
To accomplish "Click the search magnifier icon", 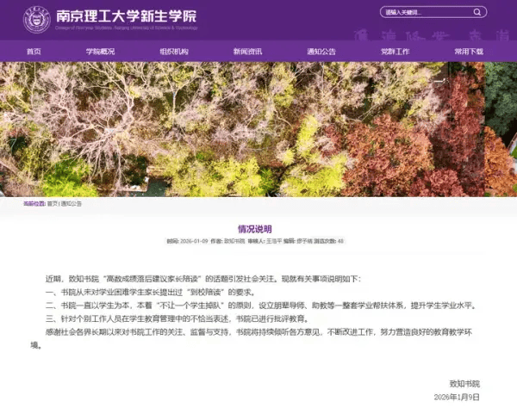I will (478, 13).
